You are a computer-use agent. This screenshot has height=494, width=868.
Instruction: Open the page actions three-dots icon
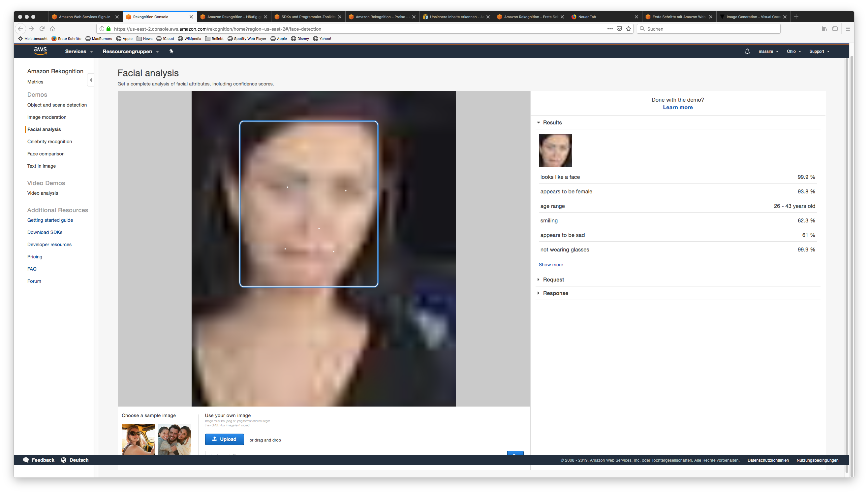pyautogui.click(x=610, y=29)
